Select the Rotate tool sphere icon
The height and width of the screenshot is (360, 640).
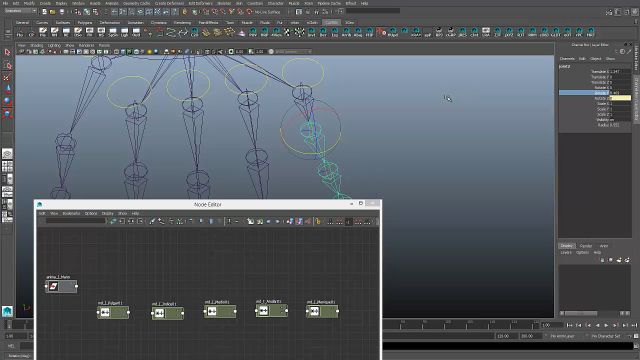(x=7, y=101)
